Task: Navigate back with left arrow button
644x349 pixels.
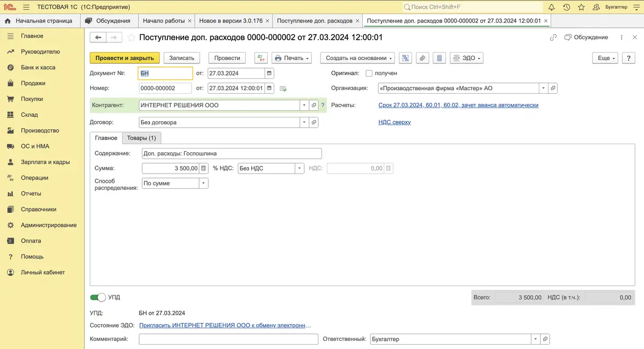Action: pyautogui.click(x=98, y=38)
